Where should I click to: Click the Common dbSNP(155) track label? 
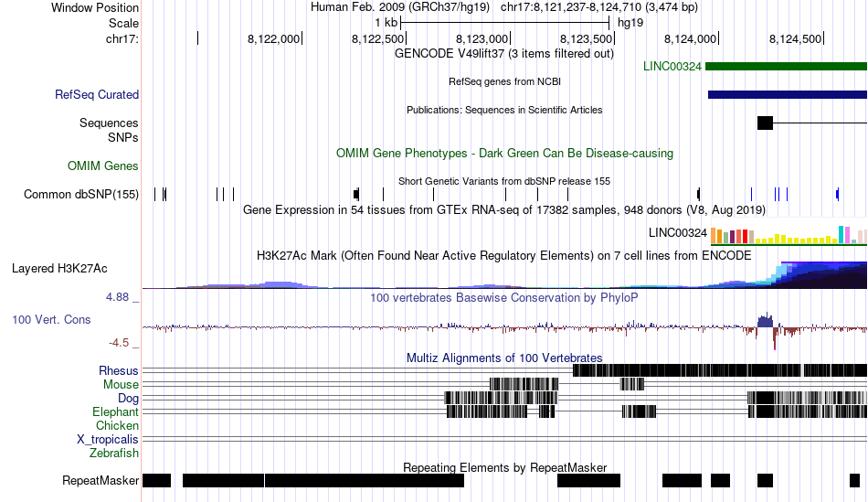coord(80,195)
